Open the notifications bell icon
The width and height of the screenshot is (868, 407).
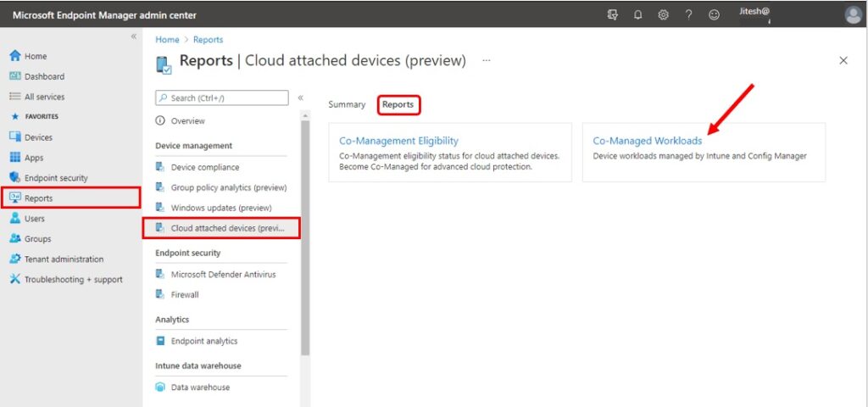(637, 15)
